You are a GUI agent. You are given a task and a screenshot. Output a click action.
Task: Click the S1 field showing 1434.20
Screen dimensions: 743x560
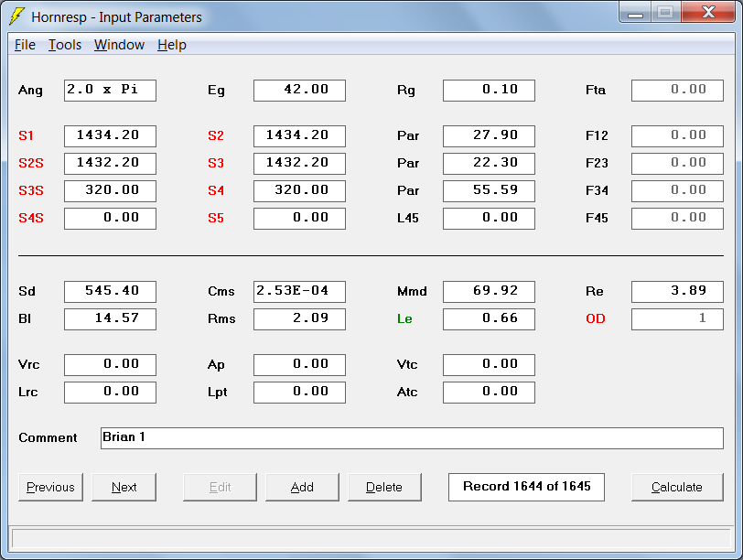pyautogui.click(x=110, y=136)
